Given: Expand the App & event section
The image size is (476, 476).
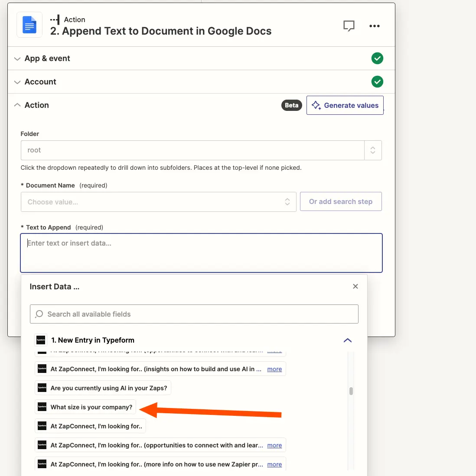Looking at the screenshot, I should tap(17, 58).
